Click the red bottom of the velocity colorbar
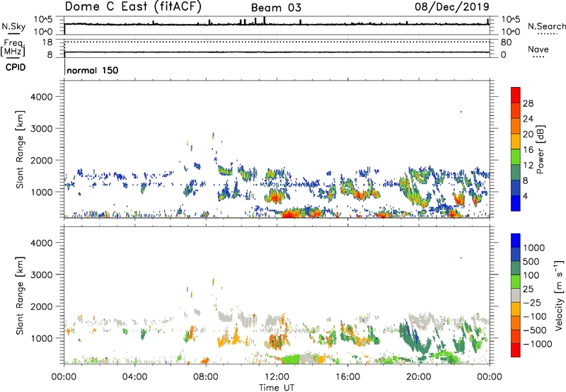Image resolution: width=566 pixels, height=392 pixels. [x=516, y=350]
